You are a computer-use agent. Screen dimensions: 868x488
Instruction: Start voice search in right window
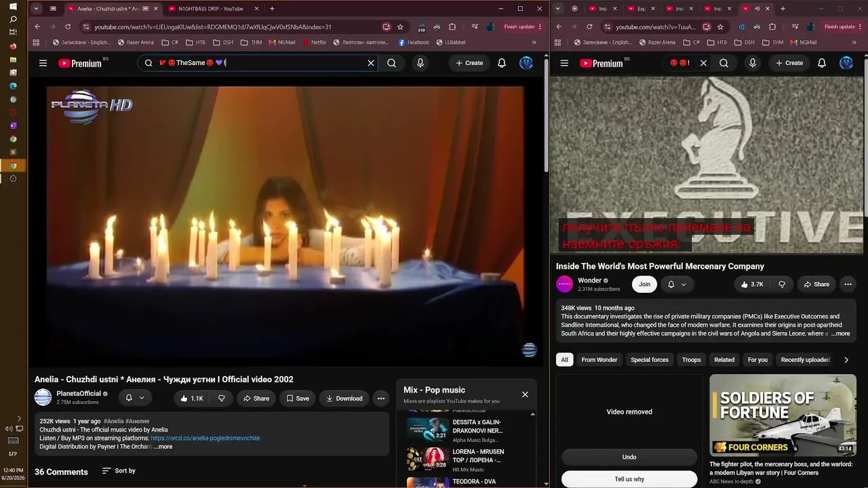(753, 63)
